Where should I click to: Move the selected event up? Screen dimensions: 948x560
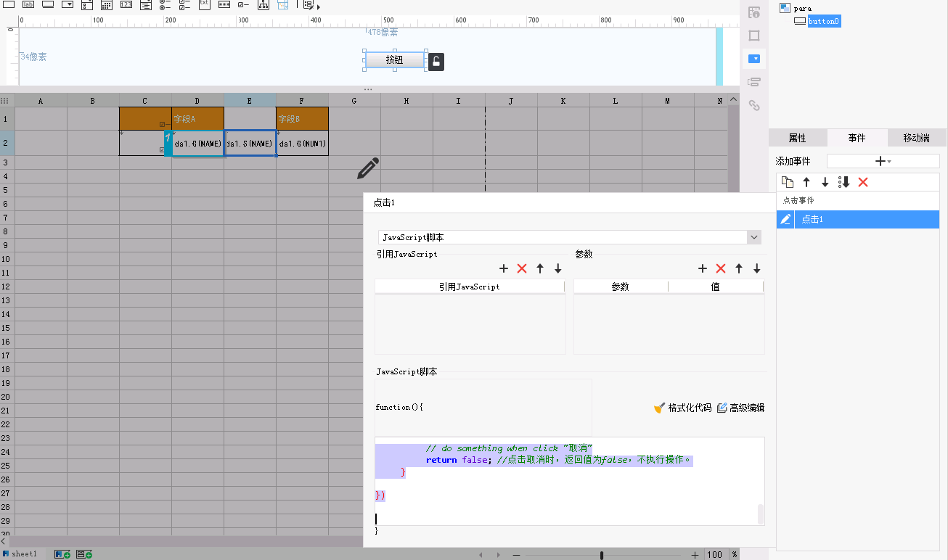[x=806, y=182]
